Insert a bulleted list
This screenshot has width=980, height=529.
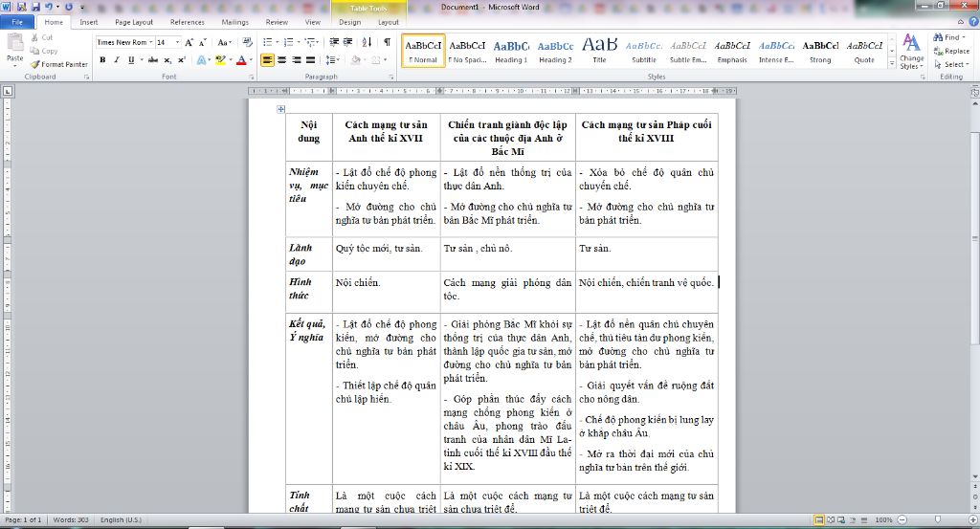[270, 42]
